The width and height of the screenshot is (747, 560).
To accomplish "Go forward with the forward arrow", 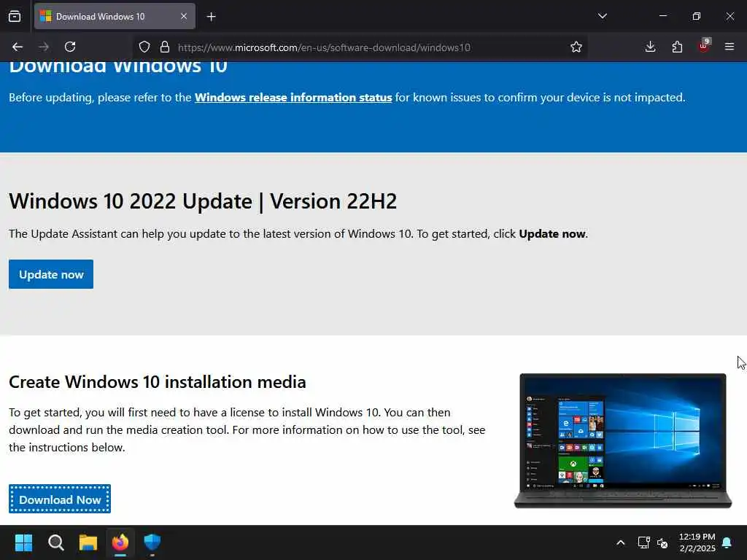I will coord(44,47).
